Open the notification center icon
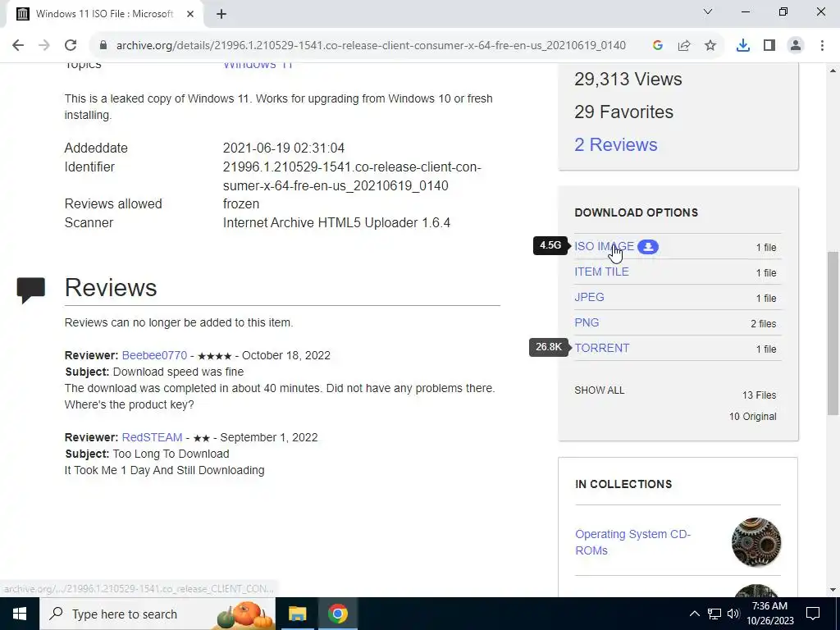The image size is (840, 630). point(813,614)
